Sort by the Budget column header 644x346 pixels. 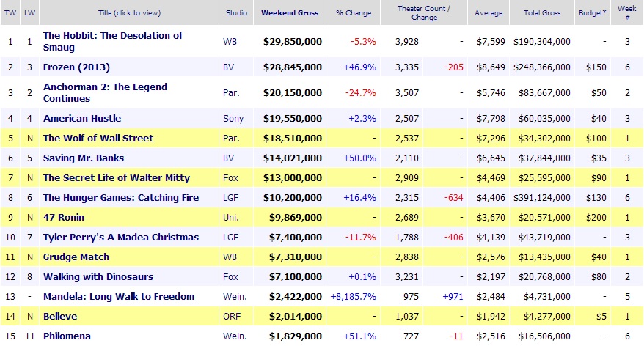click(593, 13)
